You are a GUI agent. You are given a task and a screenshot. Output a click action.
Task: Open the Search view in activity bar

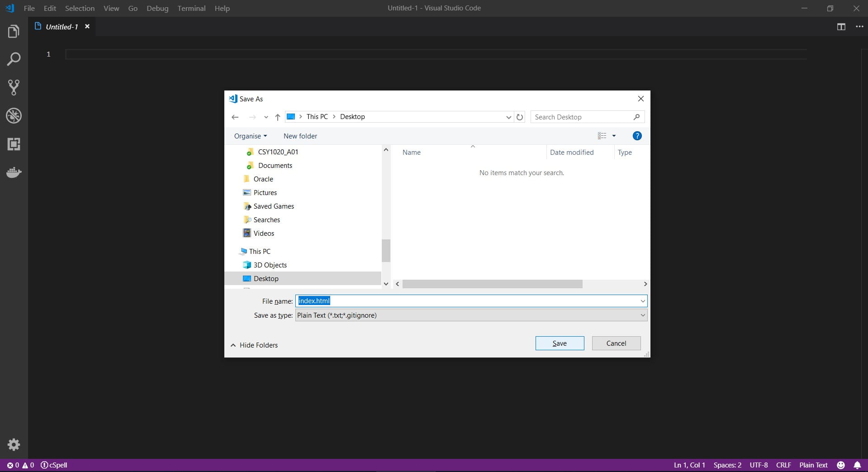point(14,59)
